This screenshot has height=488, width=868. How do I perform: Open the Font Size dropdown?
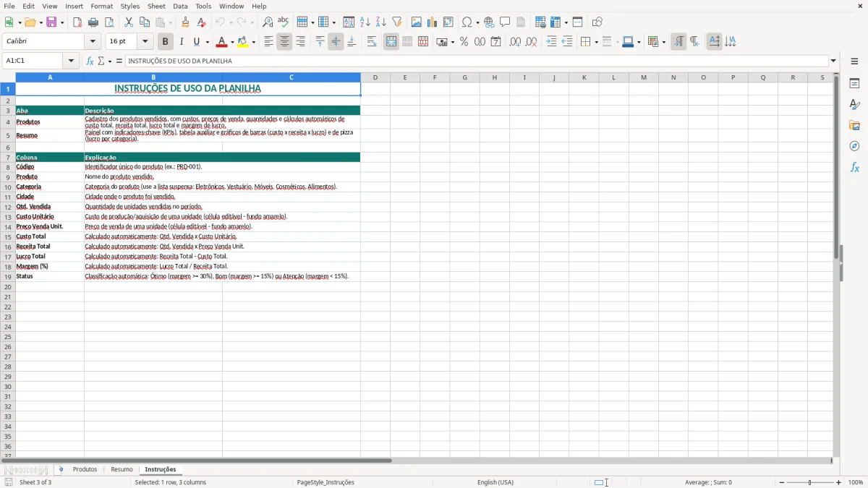coord(145,42)
